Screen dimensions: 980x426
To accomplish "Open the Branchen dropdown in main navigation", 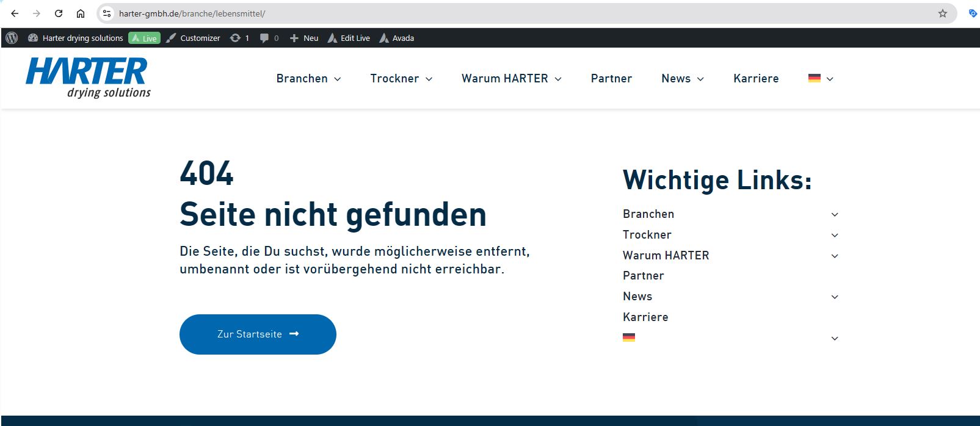I will (308, 79).
